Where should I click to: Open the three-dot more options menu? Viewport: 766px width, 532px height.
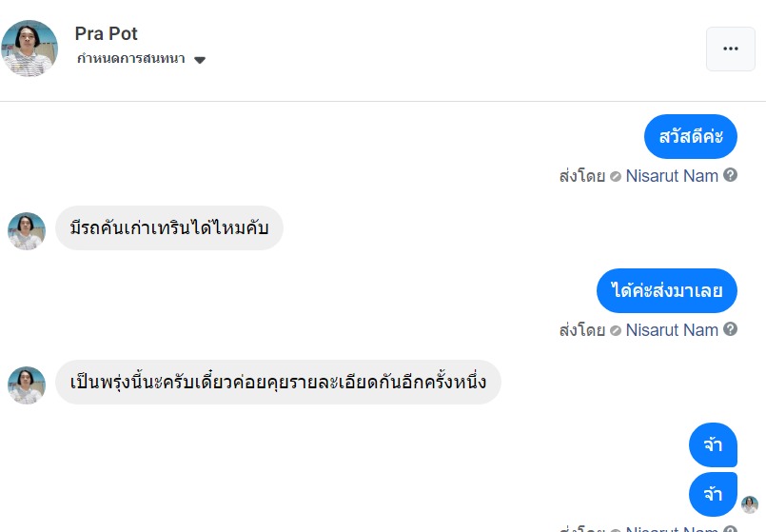tap(730, 49)
